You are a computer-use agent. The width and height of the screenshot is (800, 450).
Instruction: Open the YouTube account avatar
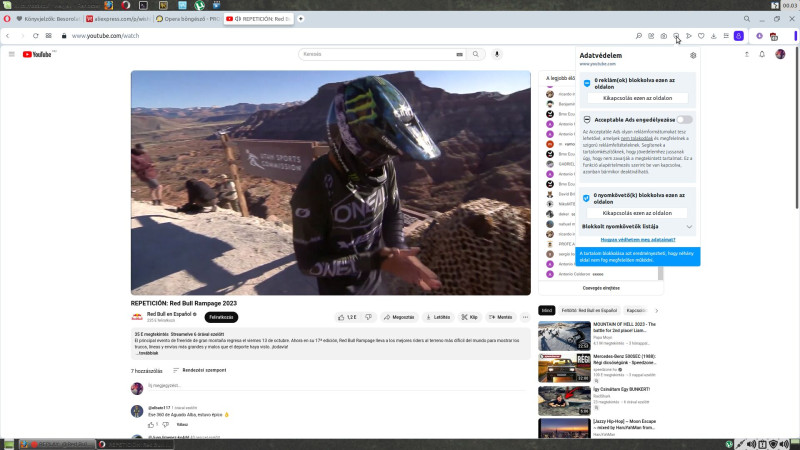point(780,54)
